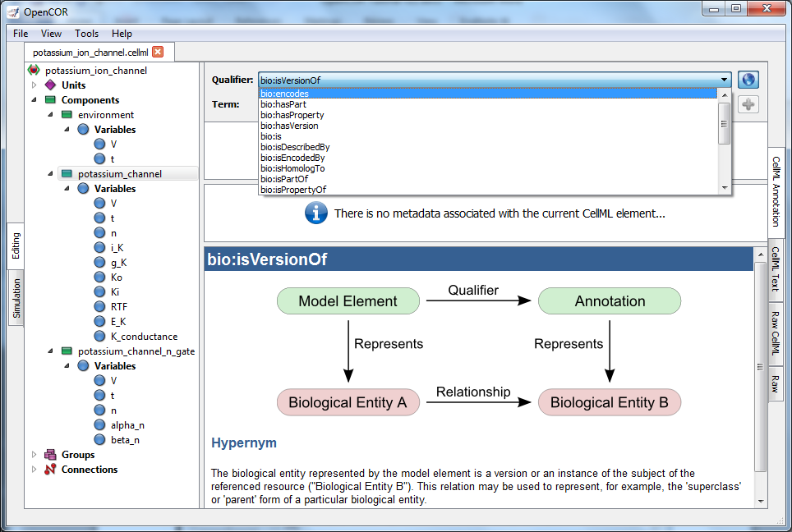
Task: Choose bio:is in the qualifier list
Action: (x=487, y=135)
